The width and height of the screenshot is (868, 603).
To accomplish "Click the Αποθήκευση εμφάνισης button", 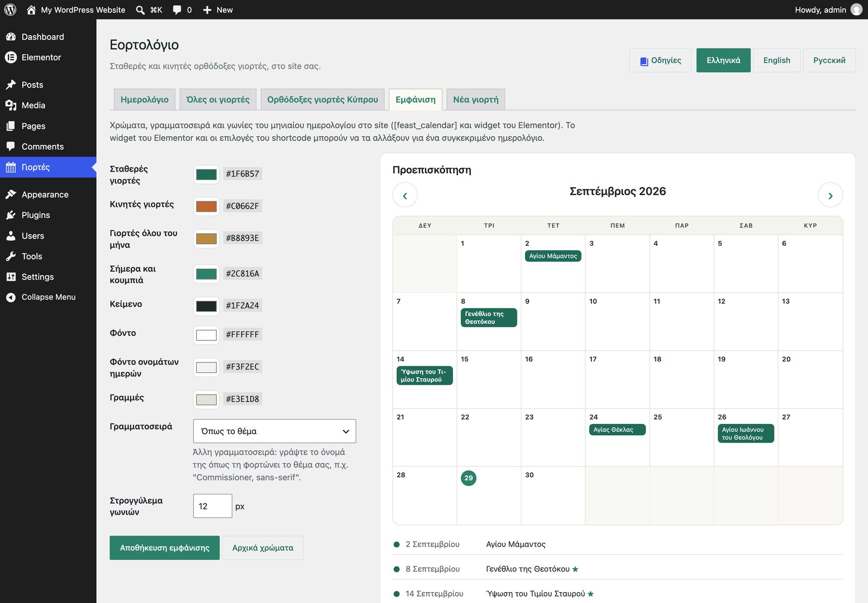I will point(164,548).
